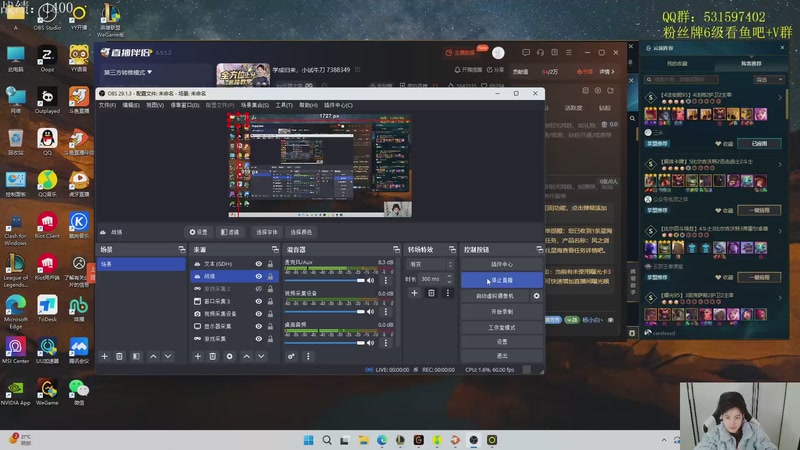Delete the selected scene with trash icon
This screenshot has height=450, width=800.
[119, 356]
